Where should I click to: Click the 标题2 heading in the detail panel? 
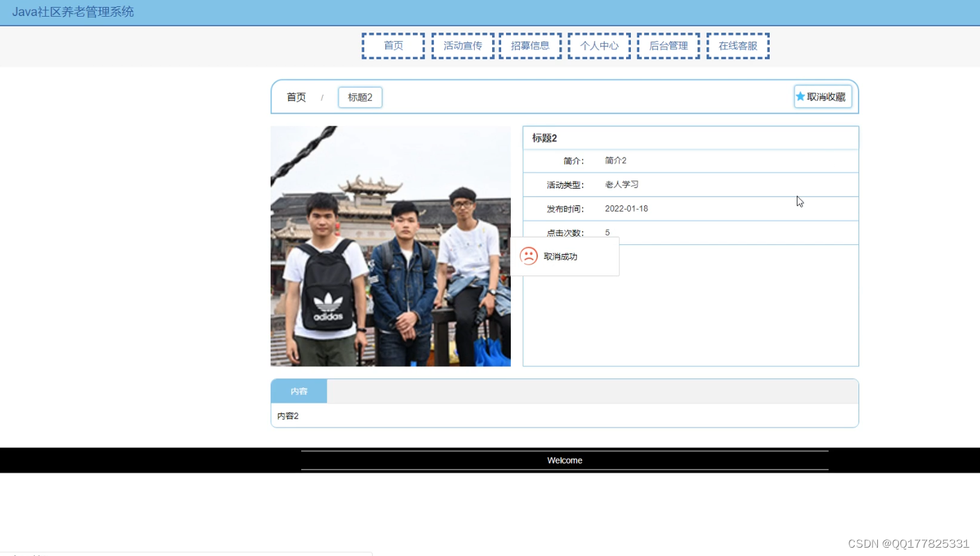point(545,138)
